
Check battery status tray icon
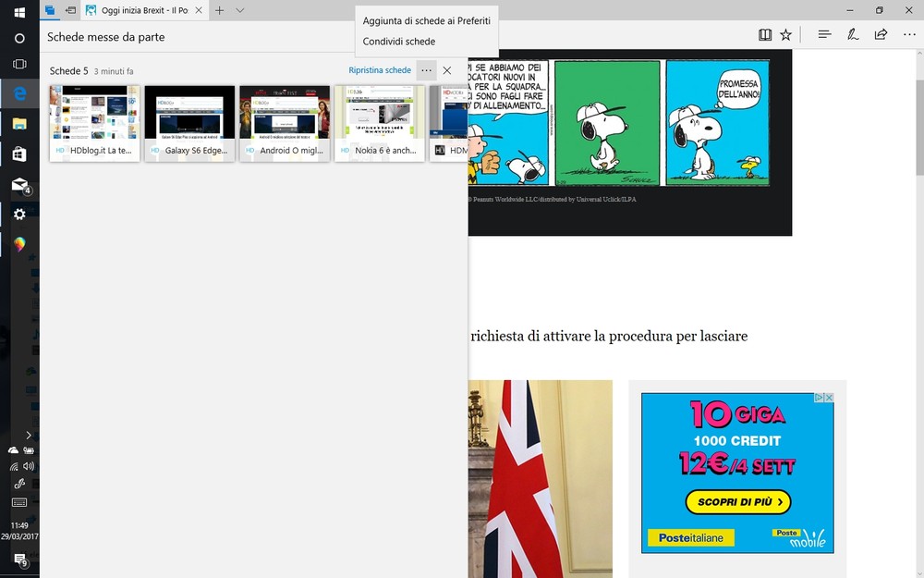[x=29, y=450]
